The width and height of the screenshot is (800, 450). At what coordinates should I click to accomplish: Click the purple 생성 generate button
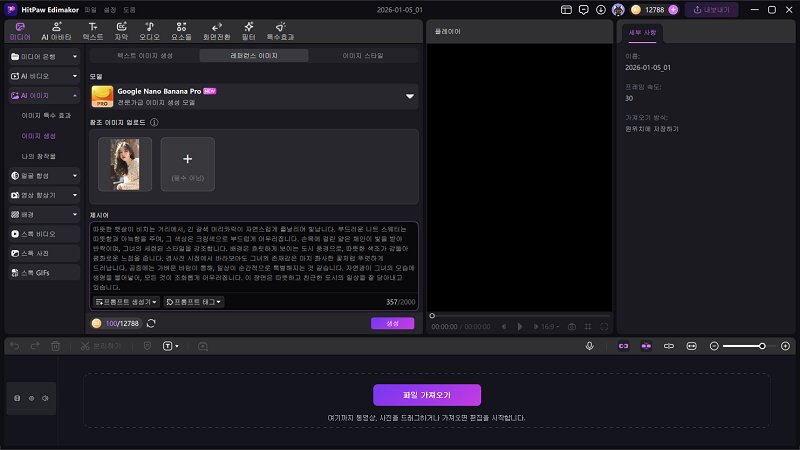pyautogui.click(x=392, y=323)
